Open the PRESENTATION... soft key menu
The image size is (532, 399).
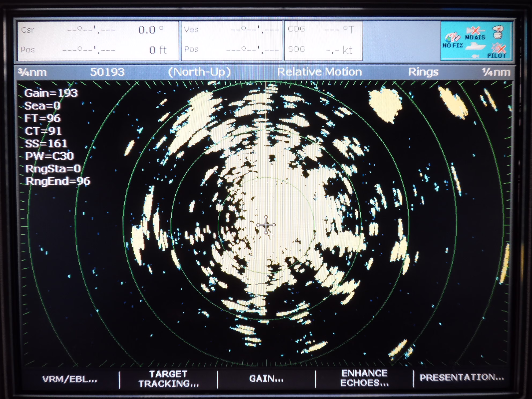pyautogui.click(x=462, y=377)
